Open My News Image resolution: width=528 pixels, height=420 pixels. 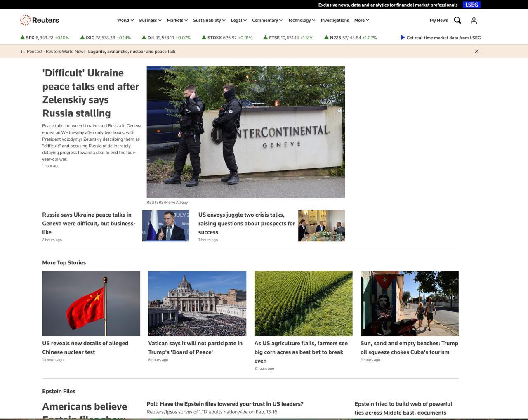(438, 20)
